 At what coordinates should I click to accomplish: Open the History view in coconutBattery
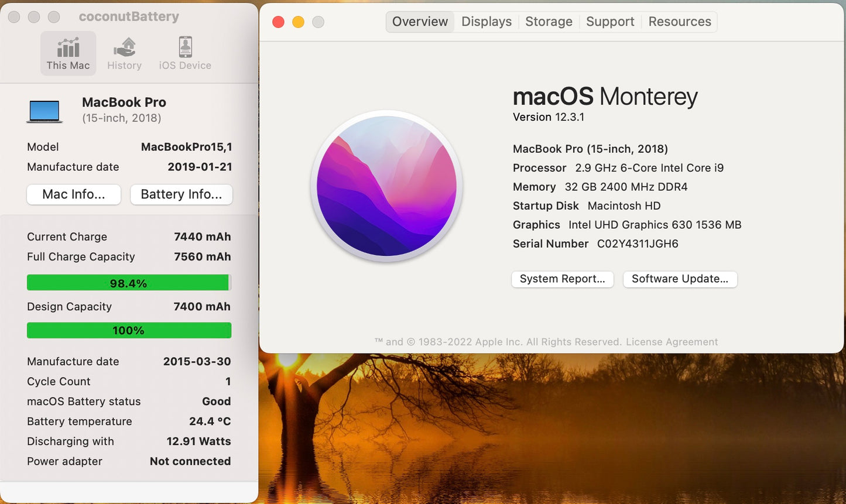tap(124, 53)
